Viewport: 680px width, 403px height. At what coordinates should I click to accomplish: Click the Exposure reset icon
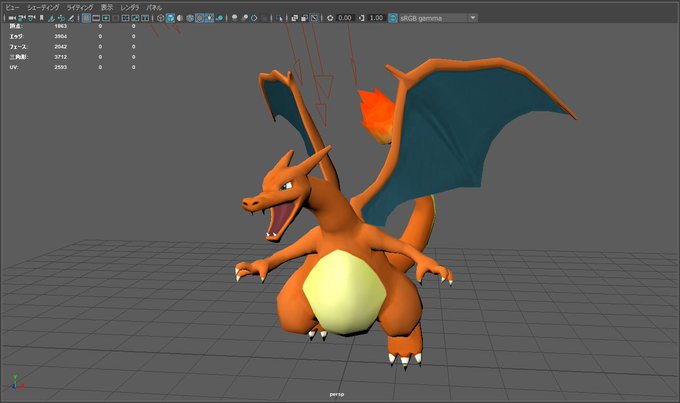click(x=330, y=18)
